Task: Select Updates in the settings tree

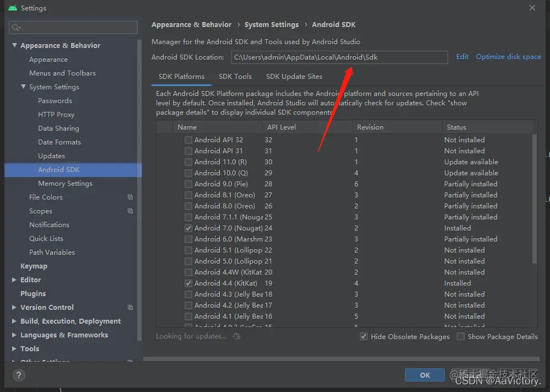Action: click(51, 156)
